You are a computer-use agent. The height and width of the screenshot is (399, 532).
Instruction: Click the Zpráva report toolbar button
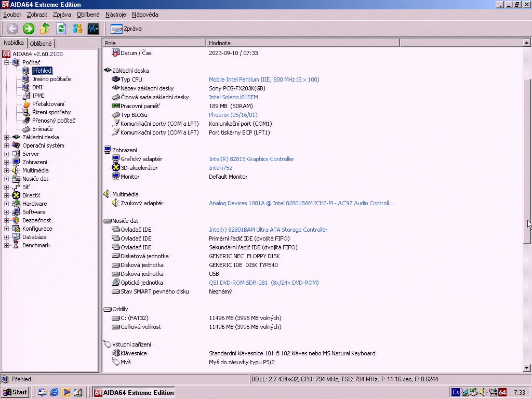point(126,29)
